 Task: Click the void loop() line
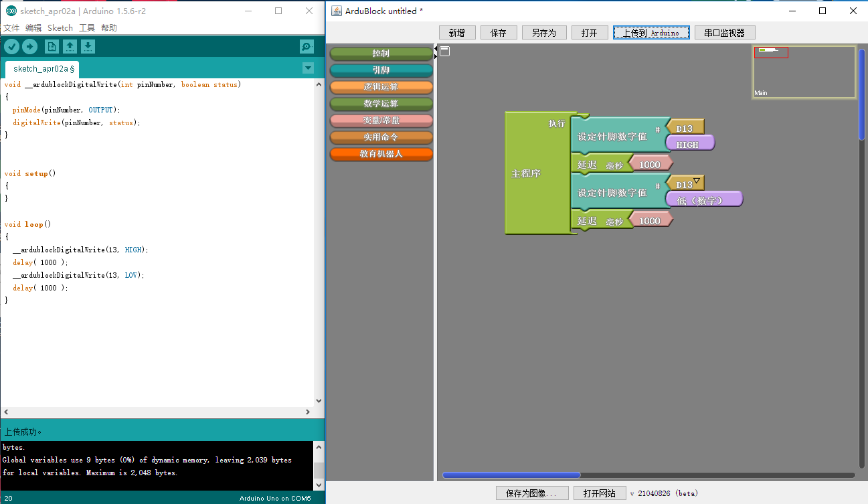[x=27, y=224]
